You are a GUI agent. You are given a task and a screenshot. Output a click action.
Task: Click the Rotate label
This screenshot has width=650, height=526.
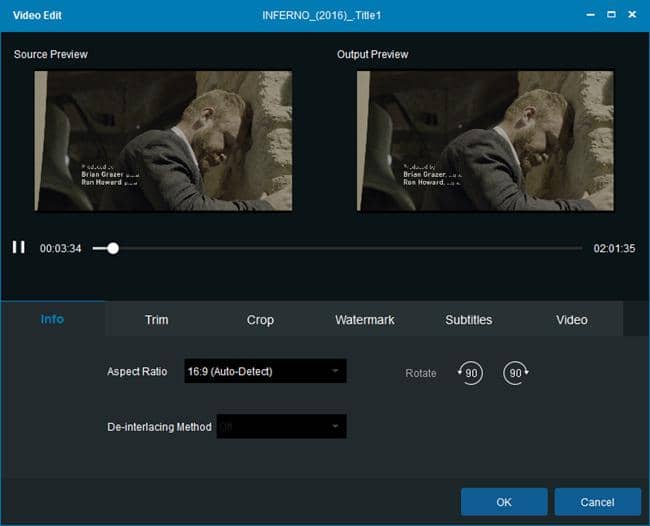[421, 373]
